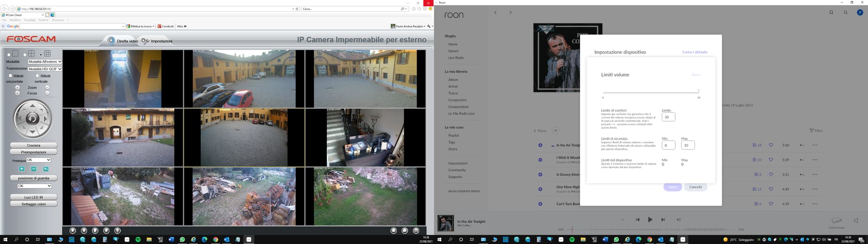
Task: Click the security limits Max input field
Action: coord(688,145)
